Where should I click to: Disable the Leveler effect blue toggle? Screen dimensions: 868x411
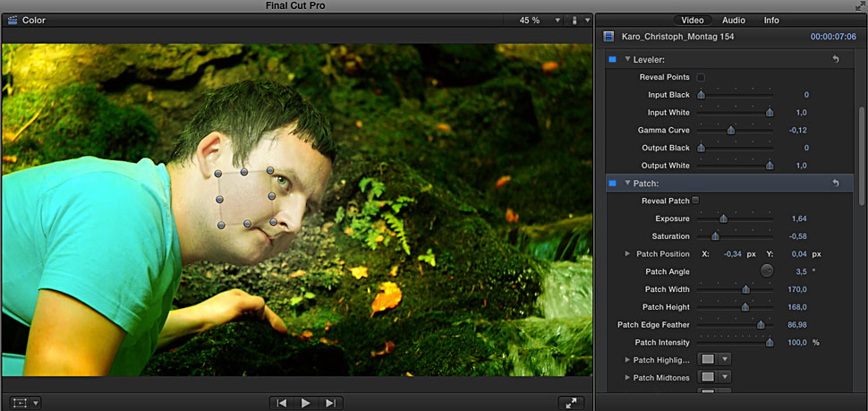[612, 59]
